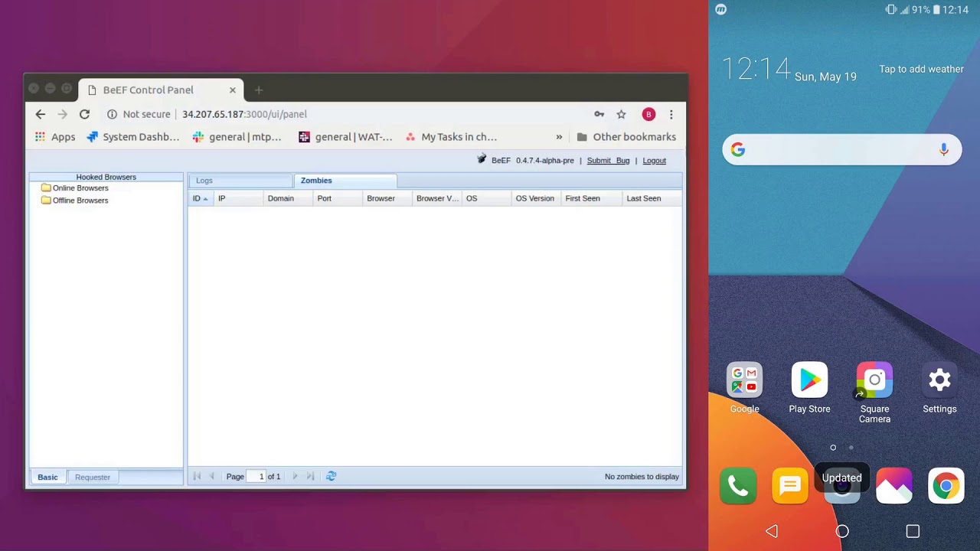View the Not secure site info icon

tap(112, 114)
